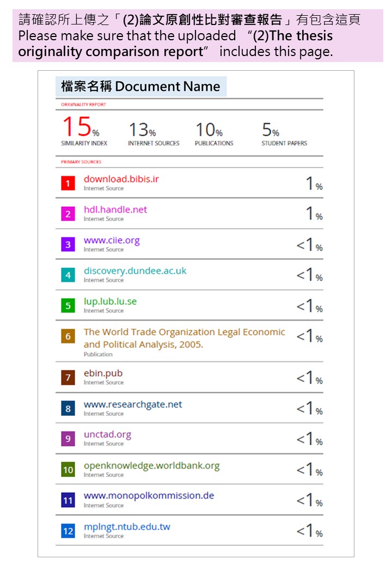392x566 pixels.
Task: Click the green source number 5 badge
Action: click(x=68, y=305)
